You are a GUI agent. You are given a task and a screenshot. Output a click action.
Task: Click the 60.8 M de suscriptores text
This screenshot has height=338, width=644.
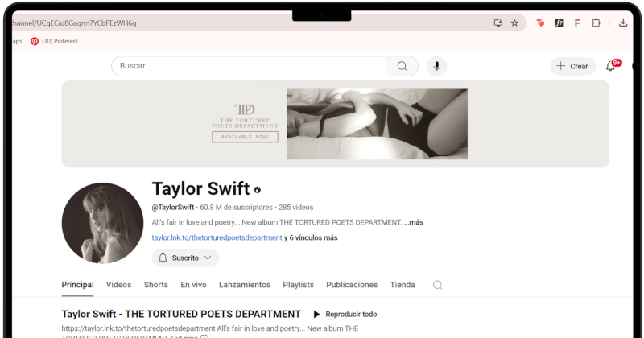[x=236, y=208]
